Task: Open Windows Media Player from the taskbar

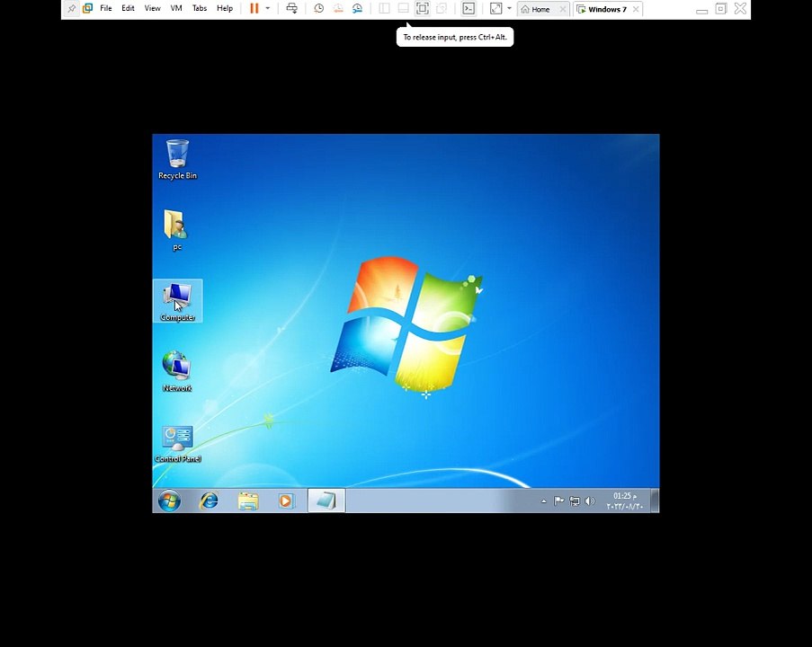Action: tap(286, 501)
